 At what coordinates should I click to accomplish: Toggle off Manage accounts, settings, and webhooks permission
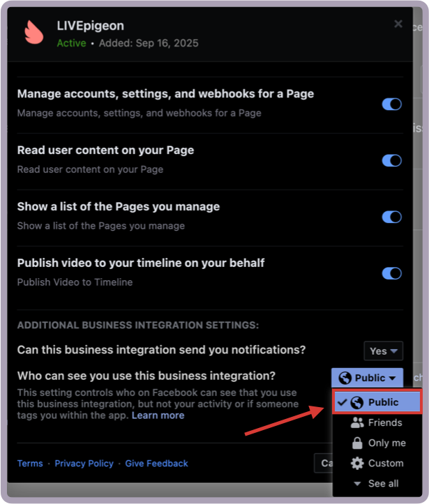pos(392,104)
